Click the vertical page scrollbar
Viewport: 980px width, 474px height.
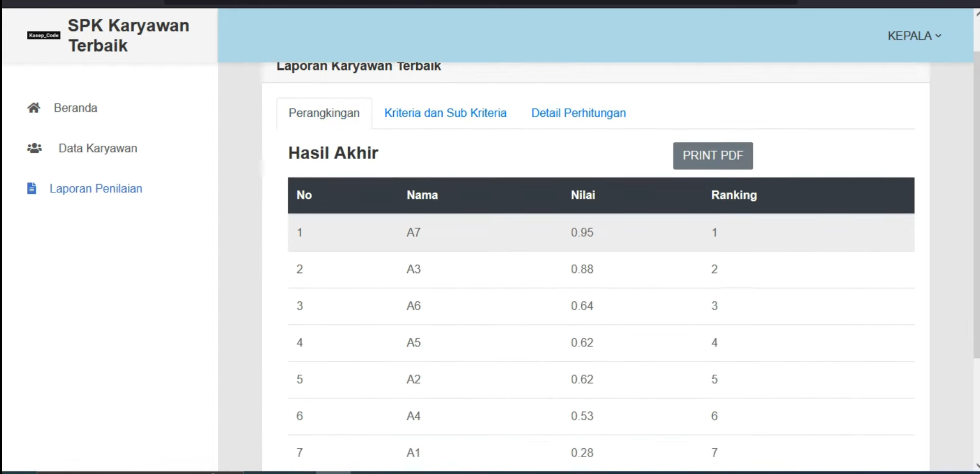pyautogui.click(x=977, y=205)
